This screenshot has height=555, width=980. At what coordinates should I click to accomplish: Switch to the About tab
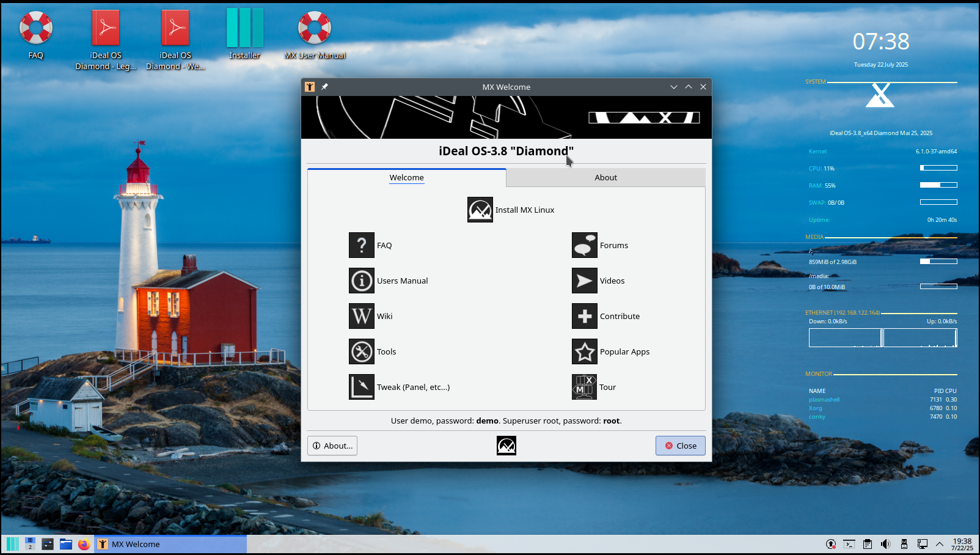[x=606, y=177]
